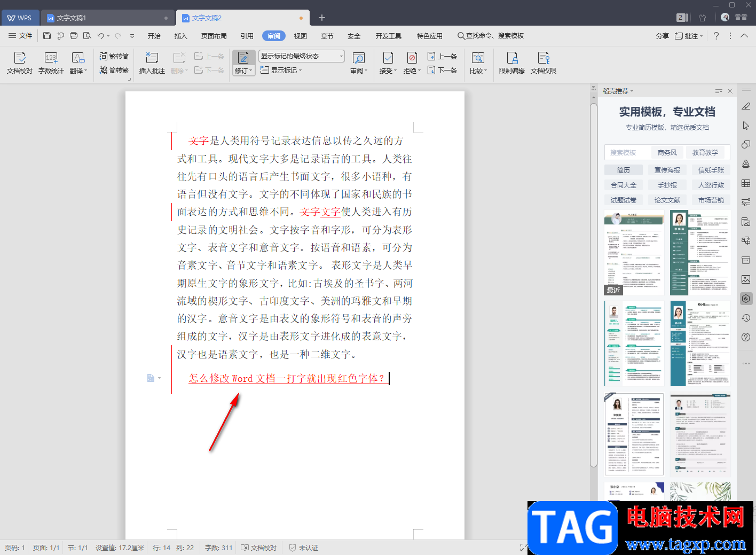Click the undo arrow icon
756x555 pixels.
(100, 36)
